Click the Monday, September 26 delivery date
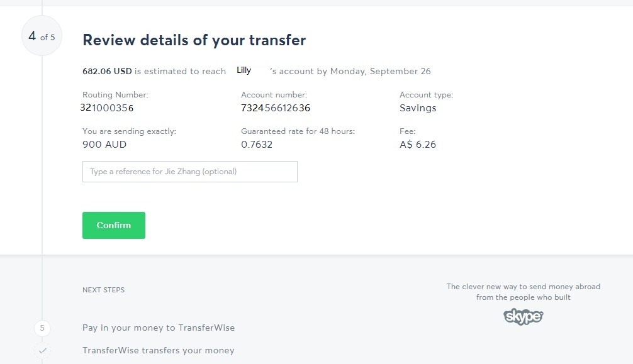This screenshot has width=633, height=364. (x=380, y=72)
